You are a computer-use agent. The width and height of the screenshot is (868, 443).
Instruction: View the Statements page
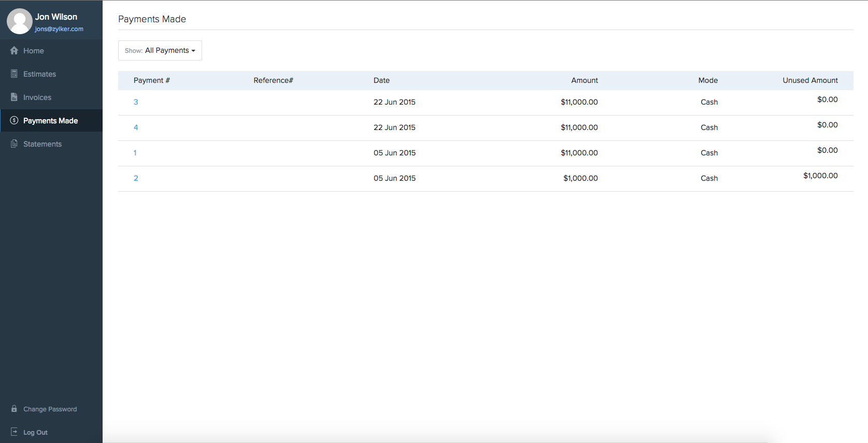click(x=51, y=144)
